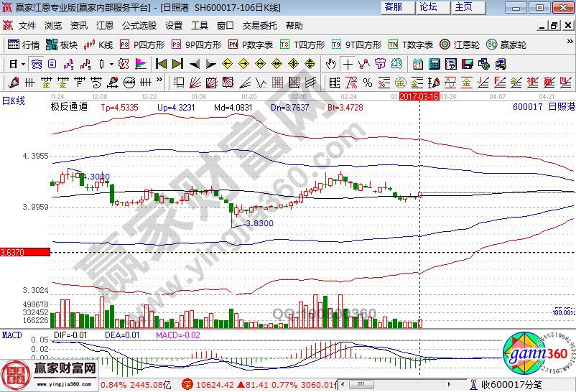Open the 公式选股 menu

click(139, 25)
